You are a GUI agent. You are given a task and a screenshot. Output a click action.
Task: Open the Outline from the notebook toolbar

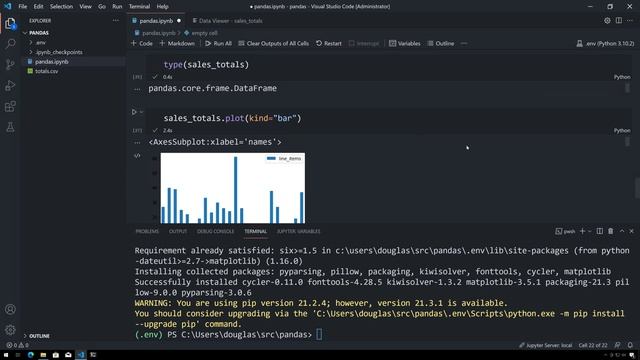(x=440, y=43)
